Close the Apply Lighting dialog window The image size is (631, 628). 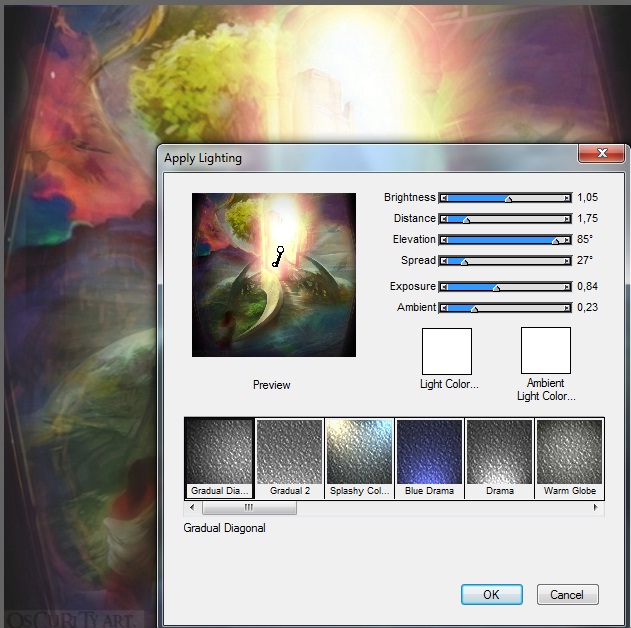[602, 153]
